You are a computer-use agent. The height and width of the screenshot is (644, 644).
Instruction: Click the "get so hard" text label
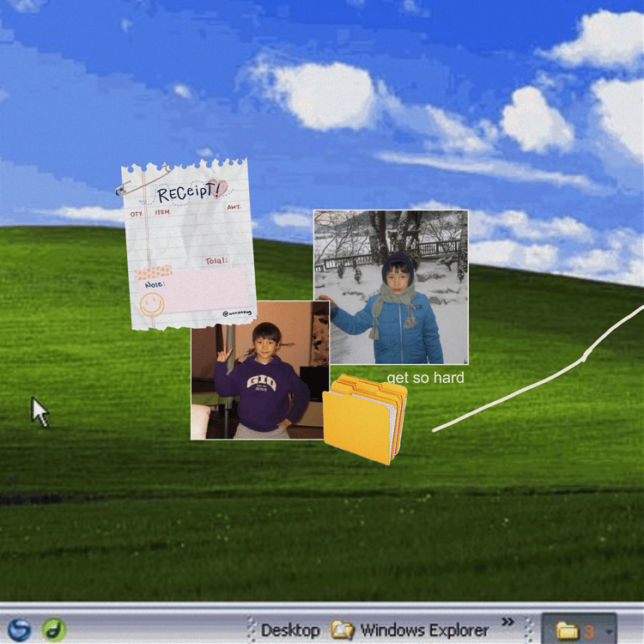[426, 378]
